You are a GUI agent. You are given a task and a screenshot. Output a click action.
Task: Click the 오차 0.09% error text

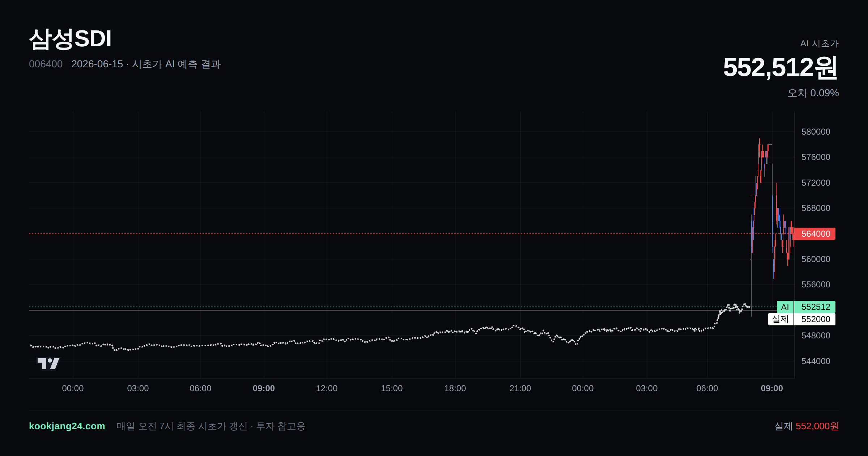pyautogui.click(x=813, y=93)
